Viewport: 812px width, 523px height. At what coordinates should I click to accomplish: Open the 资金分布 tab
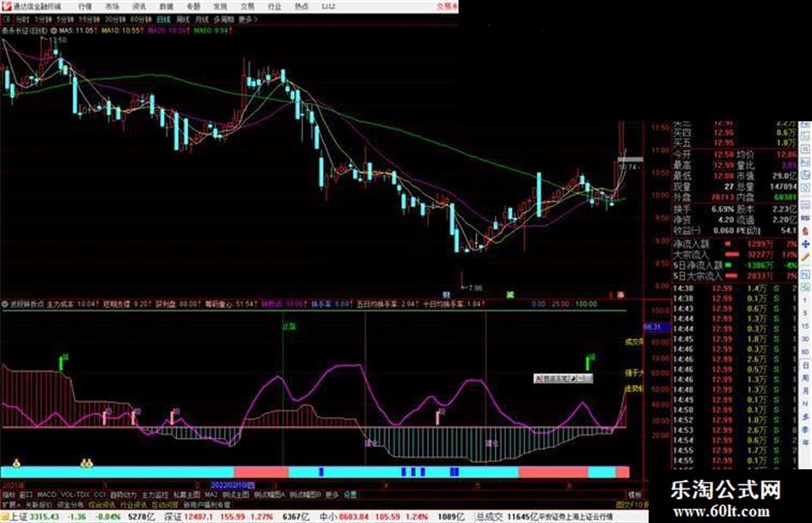(x=70, y=504)
